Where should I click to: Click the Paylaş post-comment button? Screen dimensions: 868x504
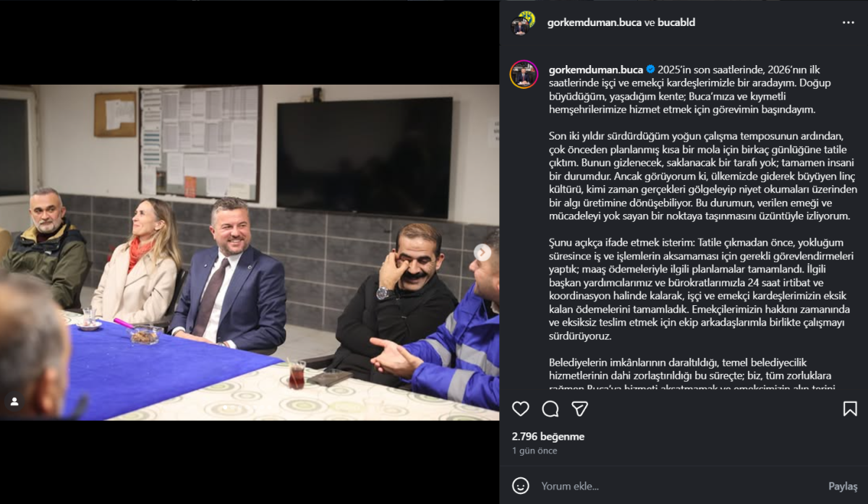tap(843, 486)
